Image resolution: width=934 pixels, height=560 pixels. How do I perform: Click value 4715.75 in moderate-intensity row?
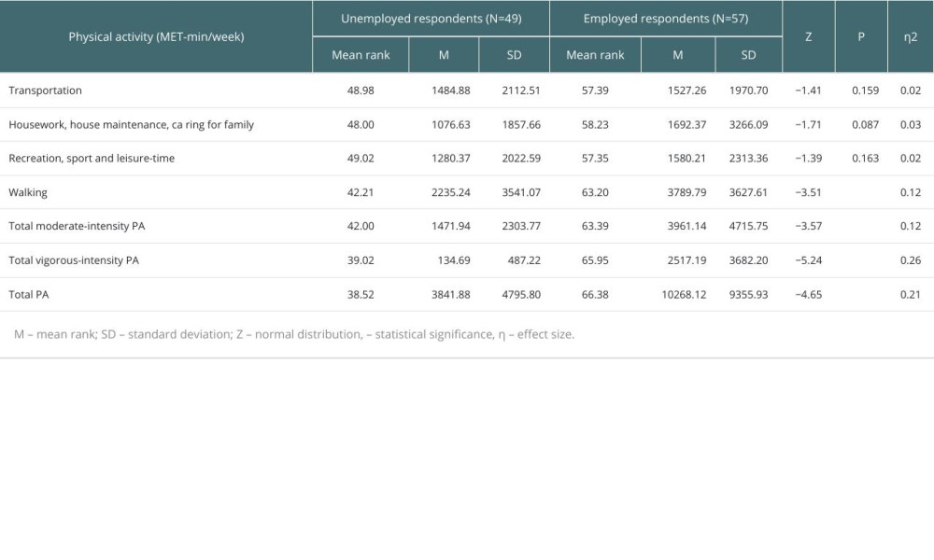pyautogui.click(x=749, y=226)
